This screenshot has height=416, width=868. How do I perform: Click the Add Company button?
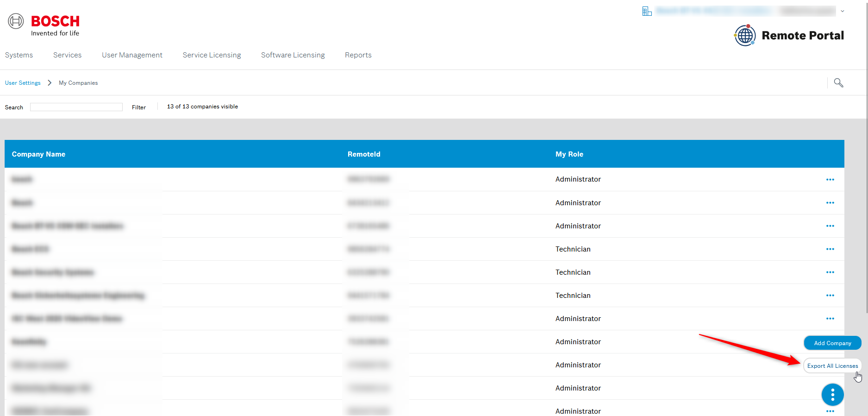point(832,343)
